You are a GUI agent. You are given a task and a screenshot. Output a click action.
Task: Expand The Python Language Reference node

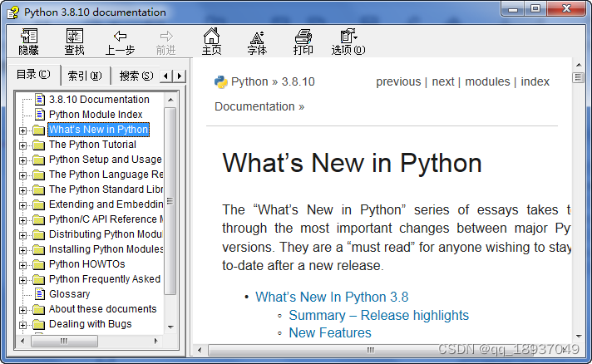point(23,176)
